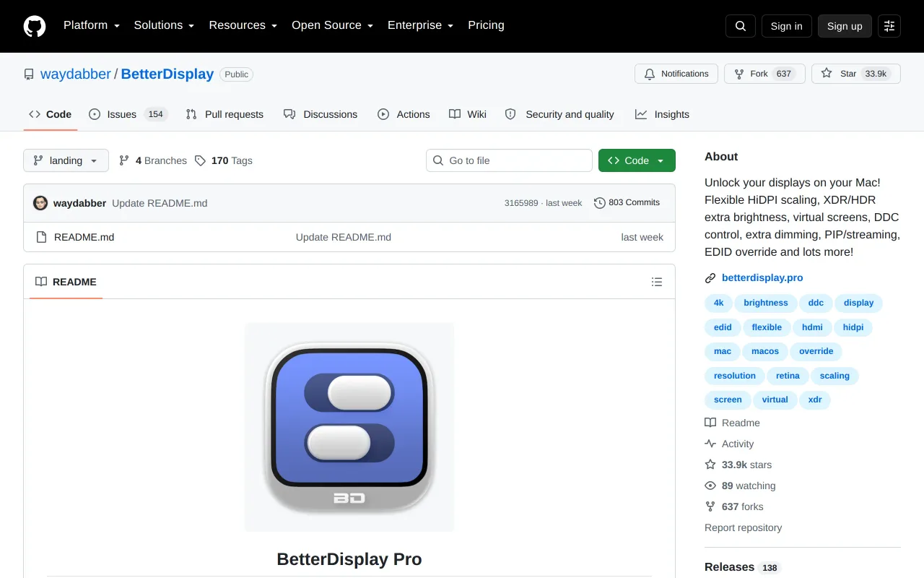
Task: Open appearance settings sliders icon
Action: [x=889, y=26]
